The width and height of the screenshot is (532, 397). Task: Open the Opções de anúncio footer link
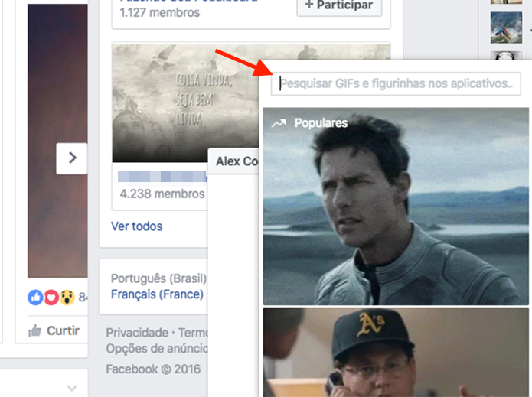(x=157, y=349)
